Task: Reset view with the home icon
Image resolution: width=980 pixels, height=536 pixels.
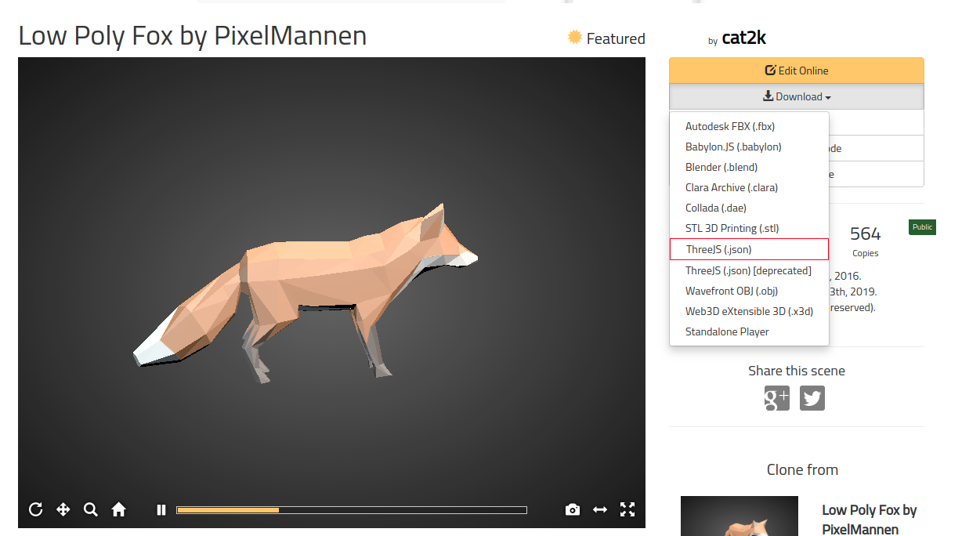Action: click(x=118, y=510)
